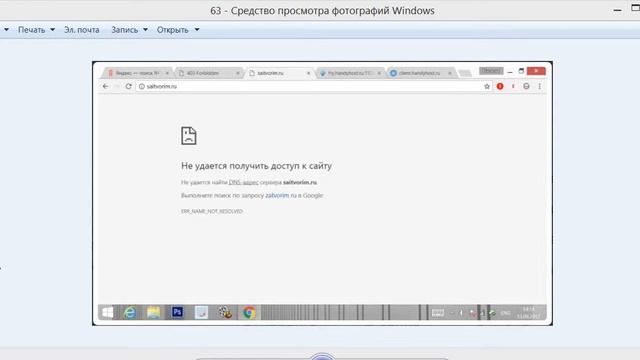640x360 pixels.
Task: Click the red round extension icon
Action: click(x=500, y=86)
